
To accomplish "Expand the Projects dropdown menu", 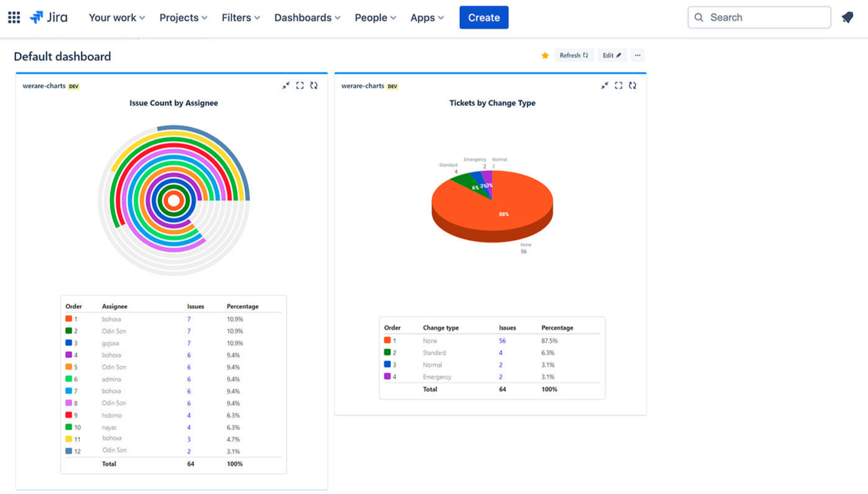I will coord(183,17).
